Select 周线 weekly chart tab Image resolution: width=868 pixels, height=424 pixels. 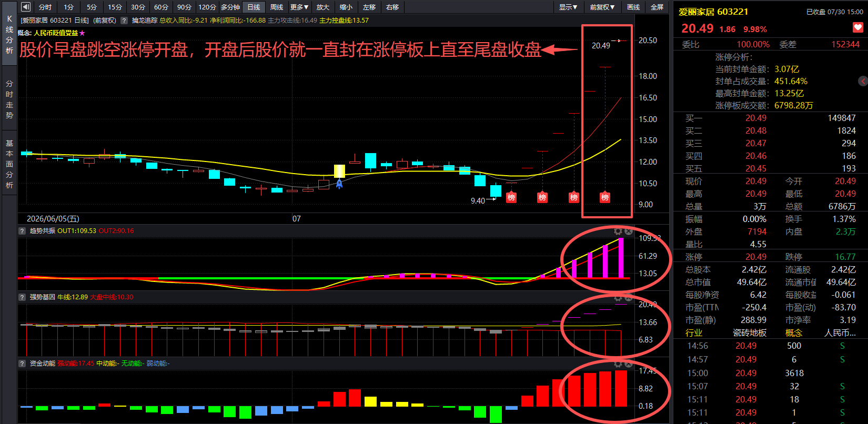tap(277, 7)
